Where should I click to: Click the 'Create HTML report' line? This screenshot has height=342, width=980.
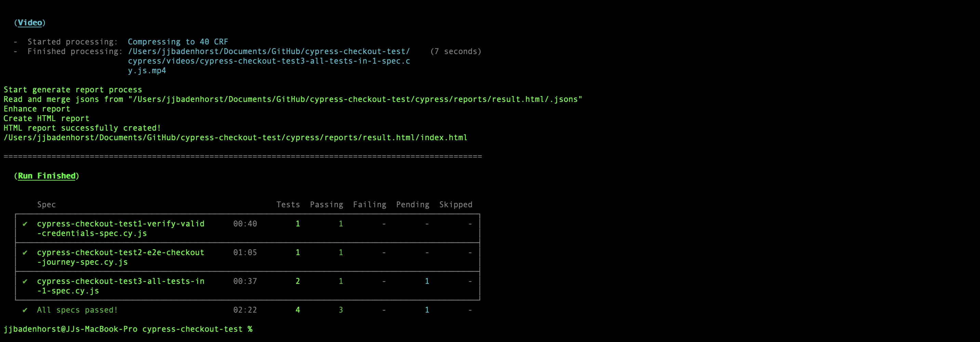[47, 118]
